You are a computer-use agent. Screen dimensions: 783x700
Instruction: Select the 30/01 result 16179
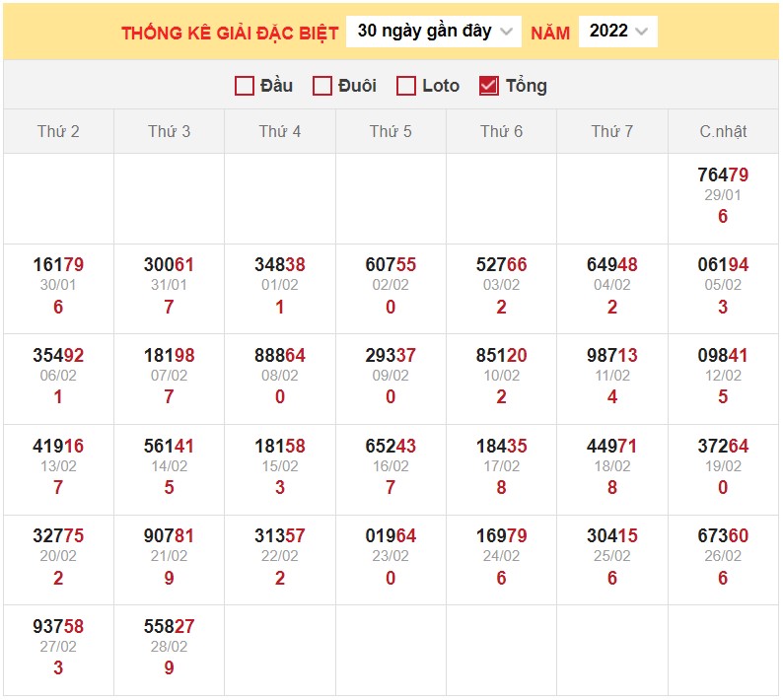58,265
